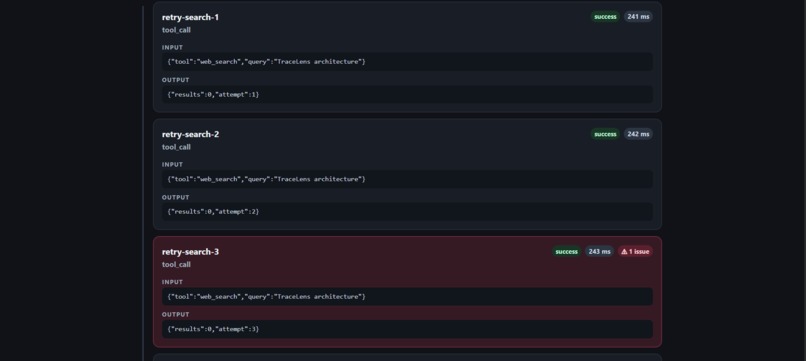
Task: Click the OUTPUT heading in retry-search-3
Action: (175, 314)
